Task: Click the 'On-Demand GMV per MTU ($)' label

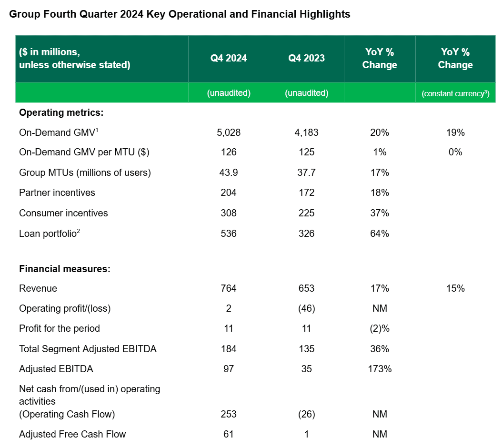Action: tap(84, 152)
